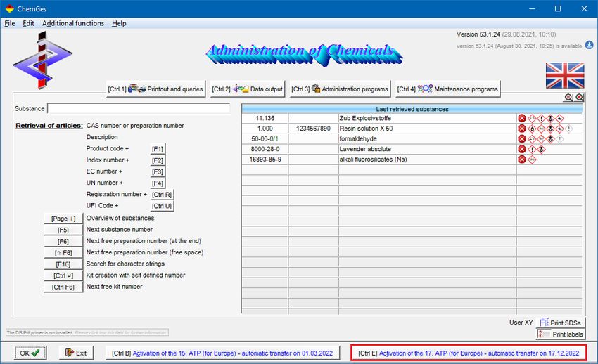The width and height of the screenshot is (598, 364).
Task: Click F5 Next substance number button
Action: pos(63,230)
